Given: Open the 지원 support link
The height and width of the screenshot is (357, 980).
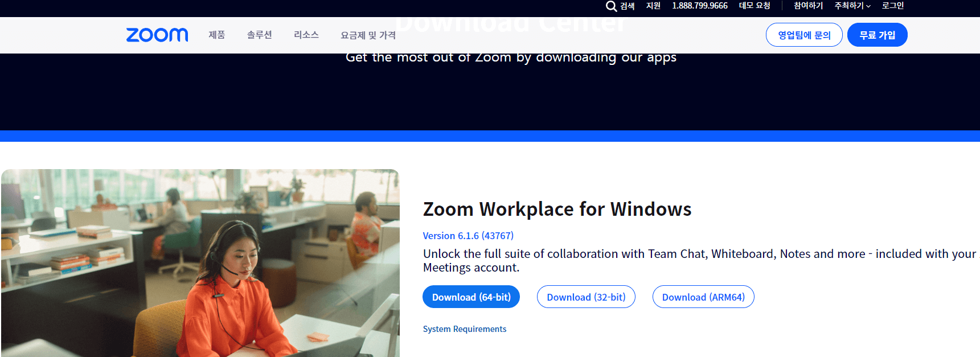Looking at the screenshot, I should 653,6.
